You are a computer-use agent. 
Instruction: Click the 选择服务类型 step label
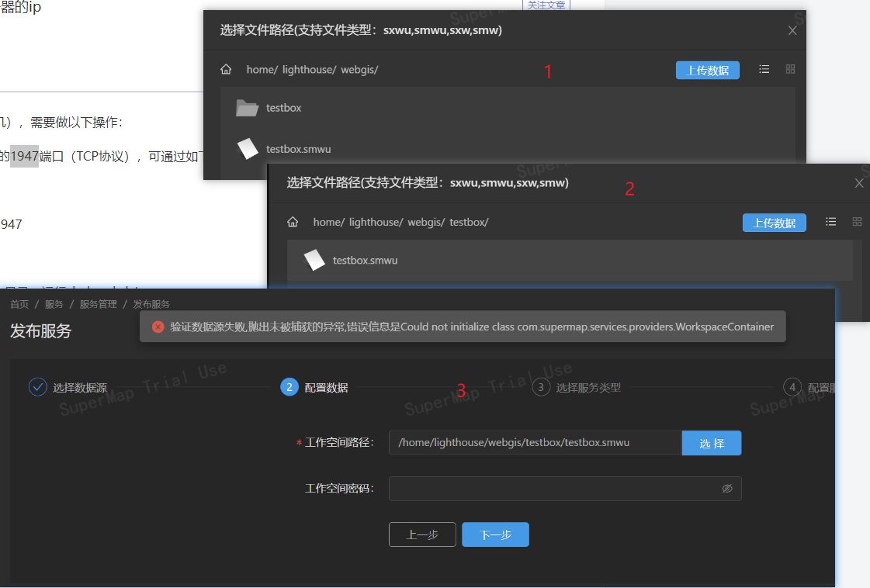click(589, 388)
